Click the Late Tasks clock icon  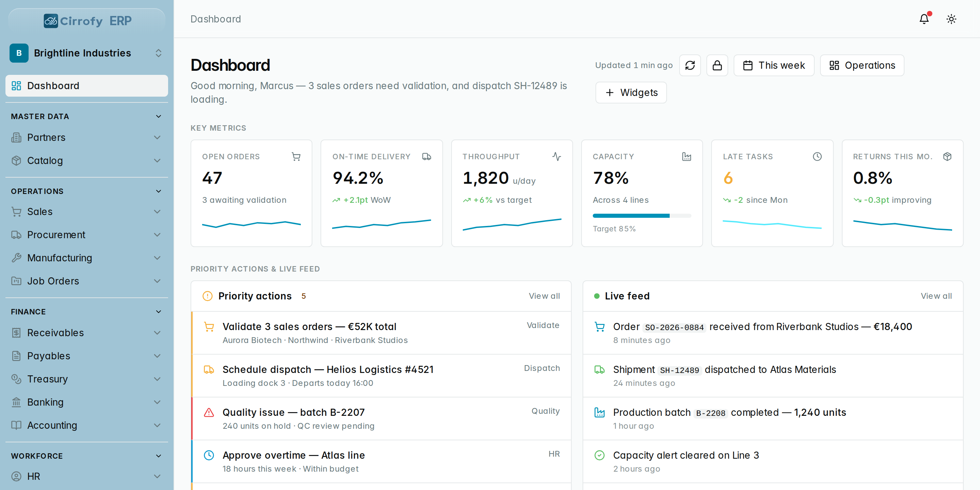click(817, 157)
